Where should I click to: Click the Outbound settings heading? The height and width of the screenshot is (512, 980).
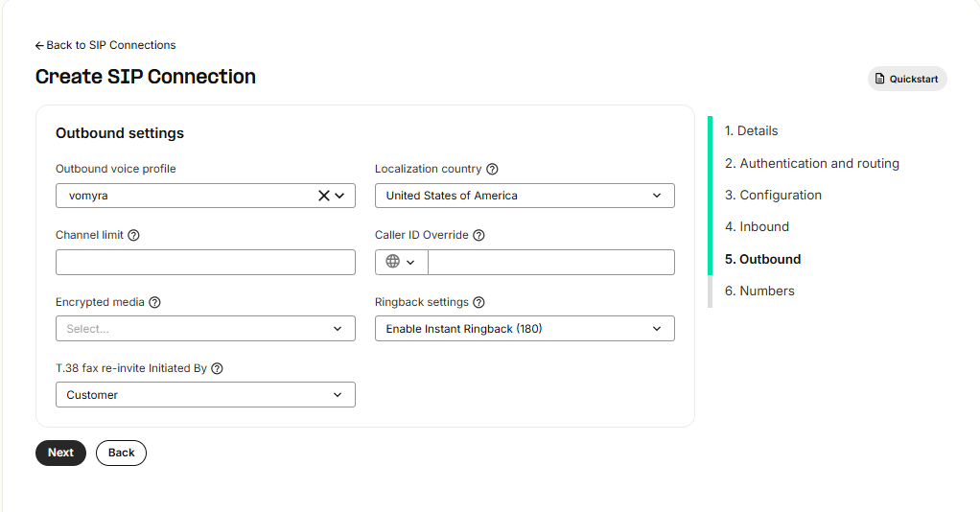click(120, 133)
